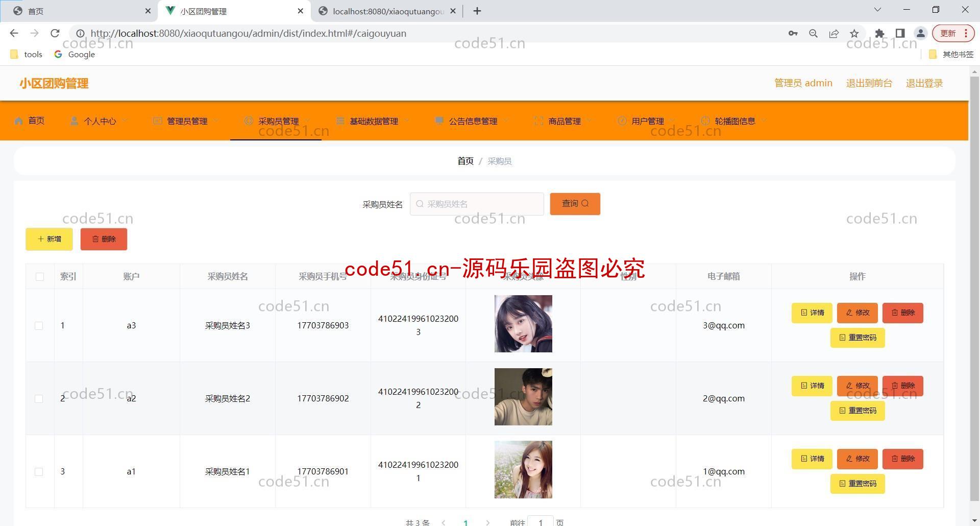Click the 管理员 admin label
Image resolution: width=980 pixels, height=526 pixels.
point(803,83)
